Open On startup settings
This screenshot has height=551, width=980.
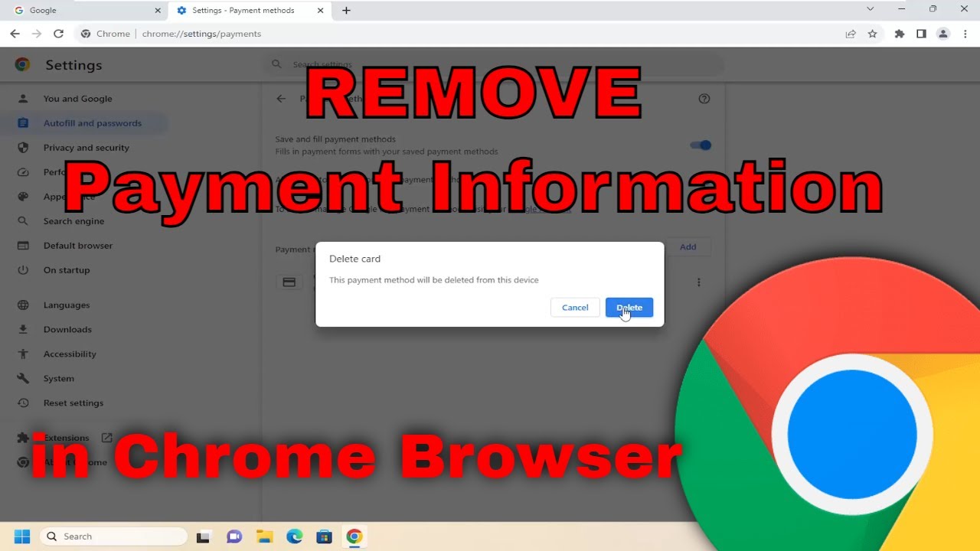[x=66, y=270]
